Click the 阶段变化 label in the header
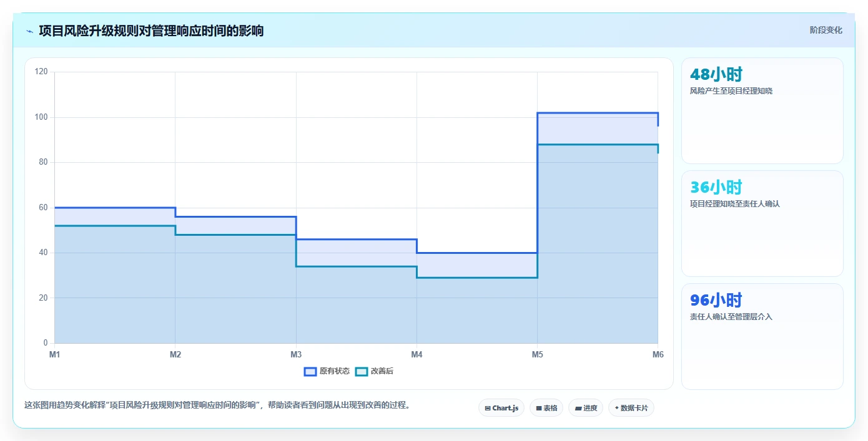 coord(826,30)
